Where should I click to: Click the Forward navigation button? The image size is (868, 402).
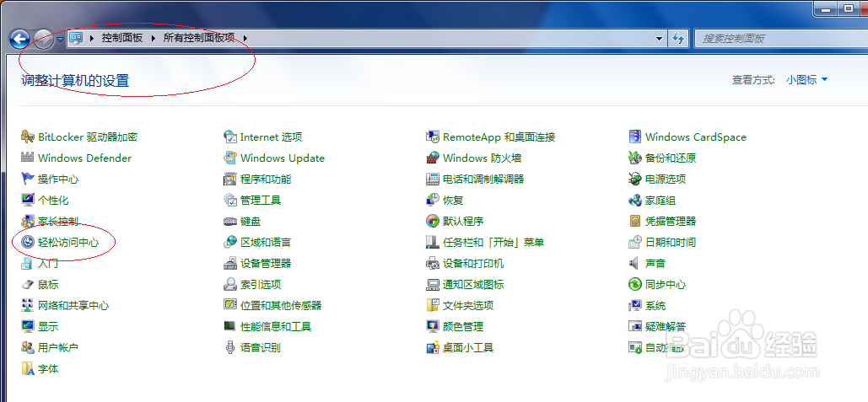44,39
